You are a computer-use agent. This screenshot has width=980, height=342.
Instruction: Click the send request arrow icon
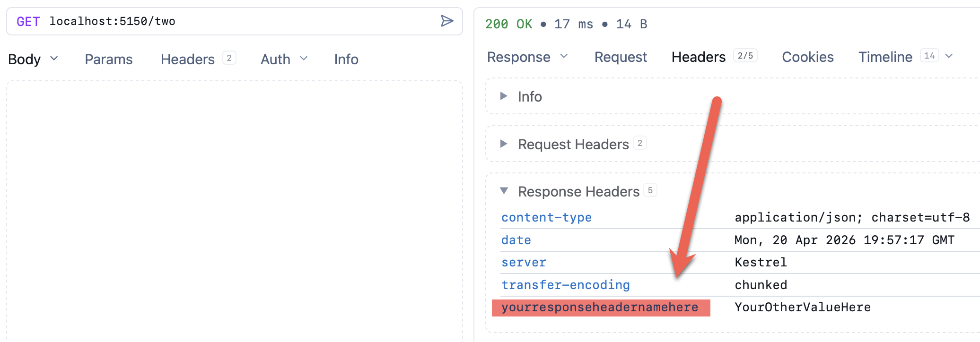[x=447, y=21]
